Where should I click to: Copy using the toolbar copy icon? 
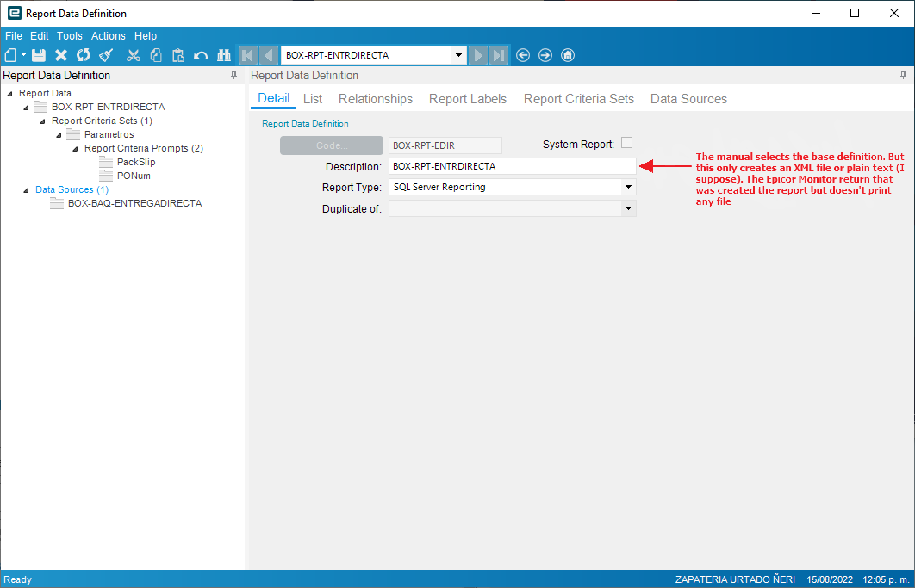156,55
